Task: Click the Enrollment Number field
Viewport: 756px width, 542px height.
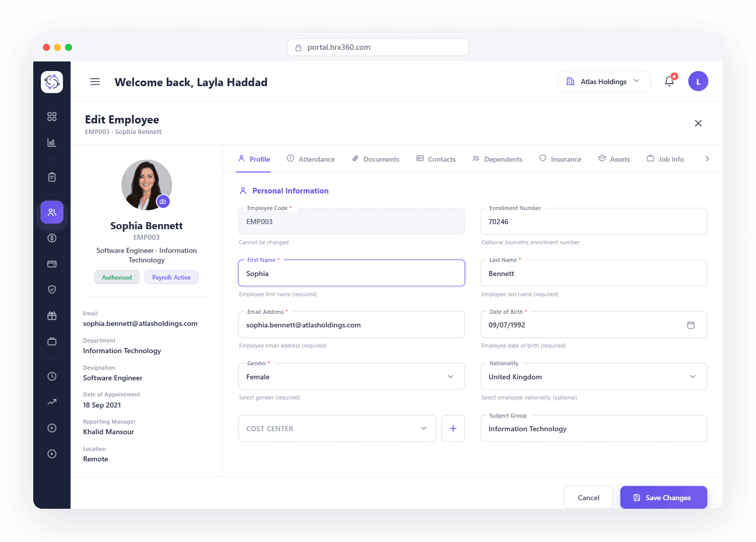Action: (x=594, y=221)
